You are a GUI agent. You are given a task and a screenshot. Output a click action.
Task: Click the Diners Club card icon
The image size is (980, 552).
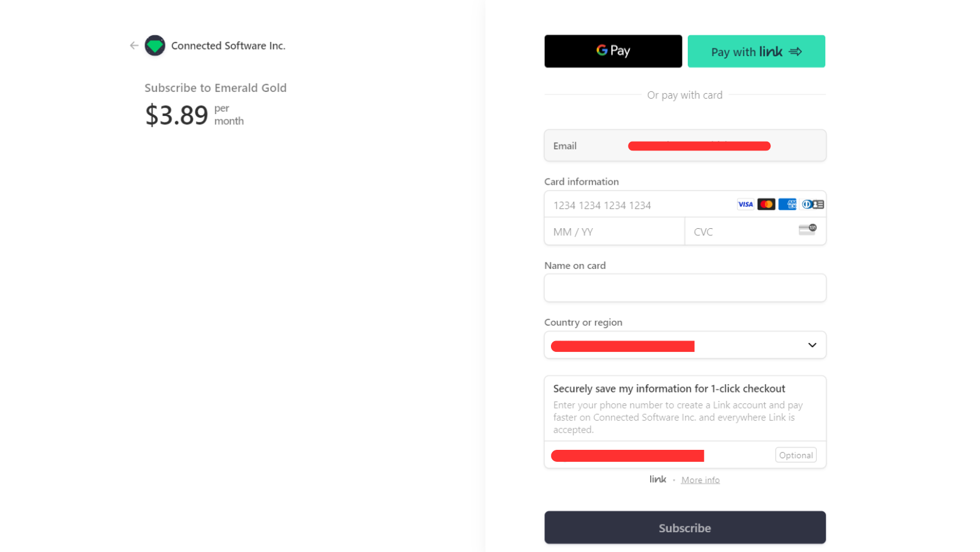(x=813, y=204)
